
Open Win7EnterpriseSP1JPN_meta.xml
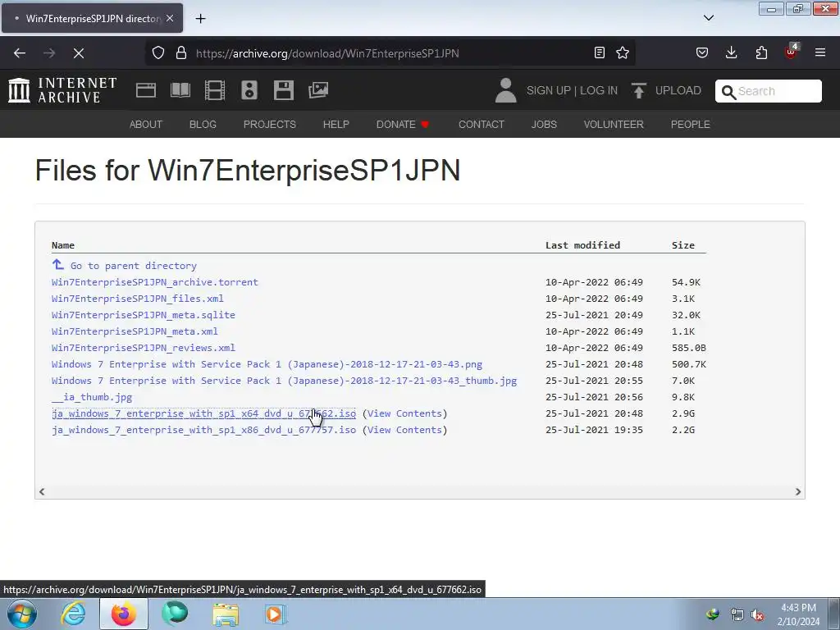(135, 331)
